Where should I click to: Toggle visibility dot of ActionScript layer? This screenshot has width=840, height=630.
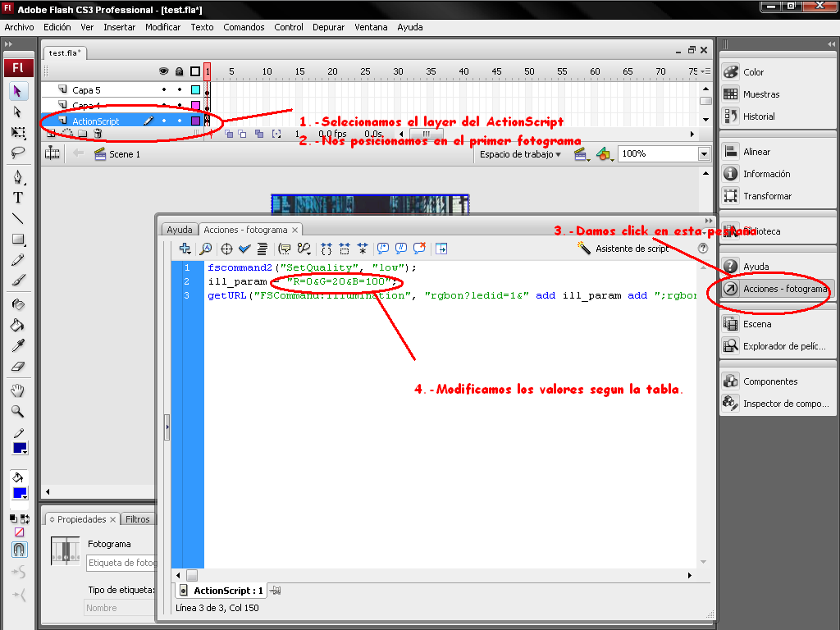pos(164,121)
